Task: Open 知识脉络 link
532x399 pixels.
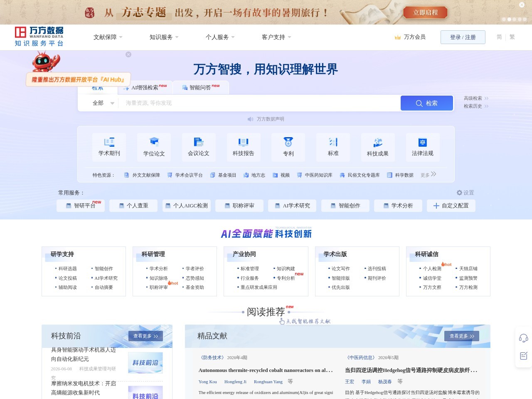Action: pyautogui.click(x=158, y=278)
